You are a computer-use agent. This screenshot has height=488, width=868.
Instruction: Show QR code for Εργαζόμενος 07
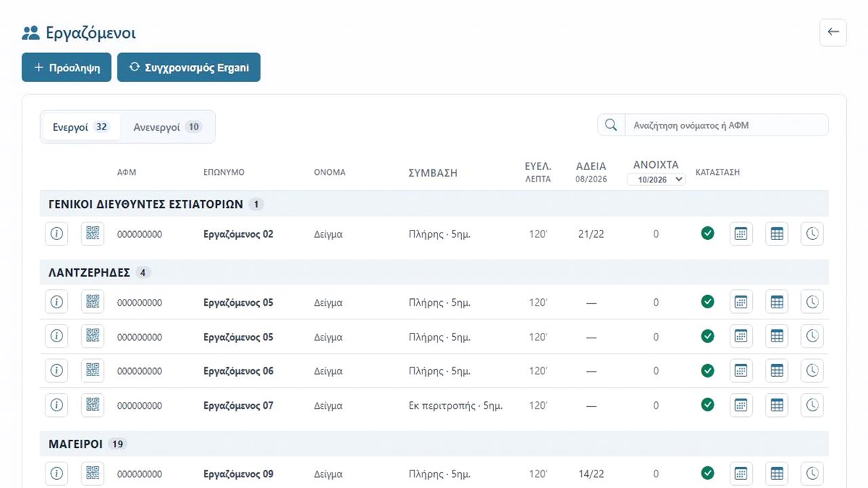[x=93, y=405]
